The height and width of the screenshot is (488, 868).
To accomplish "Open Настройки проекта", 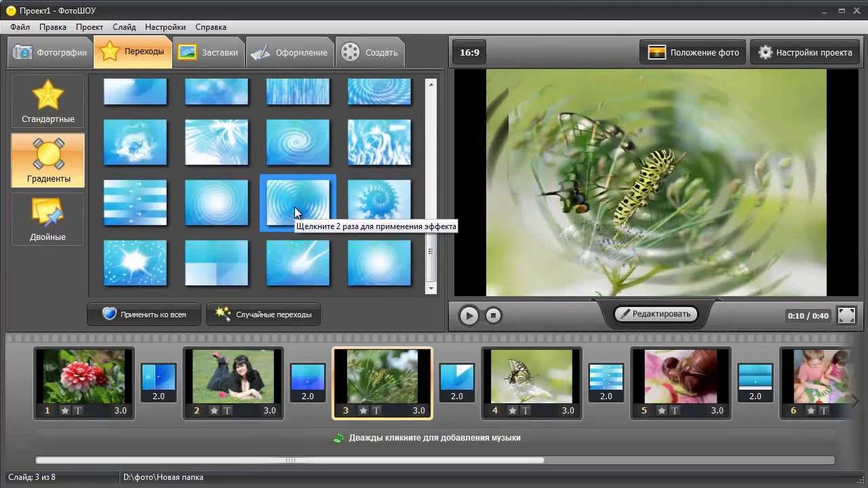I will (x=805, y=52).
